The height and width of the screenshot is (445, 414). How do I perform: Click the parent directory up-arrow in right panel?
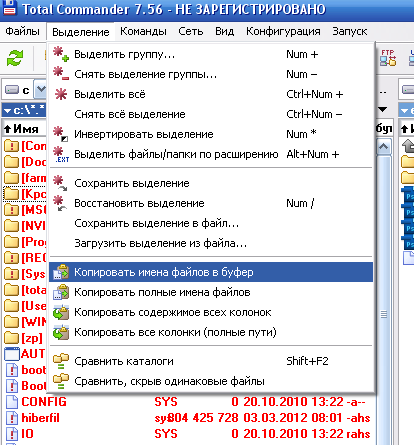tap(408, 146)
